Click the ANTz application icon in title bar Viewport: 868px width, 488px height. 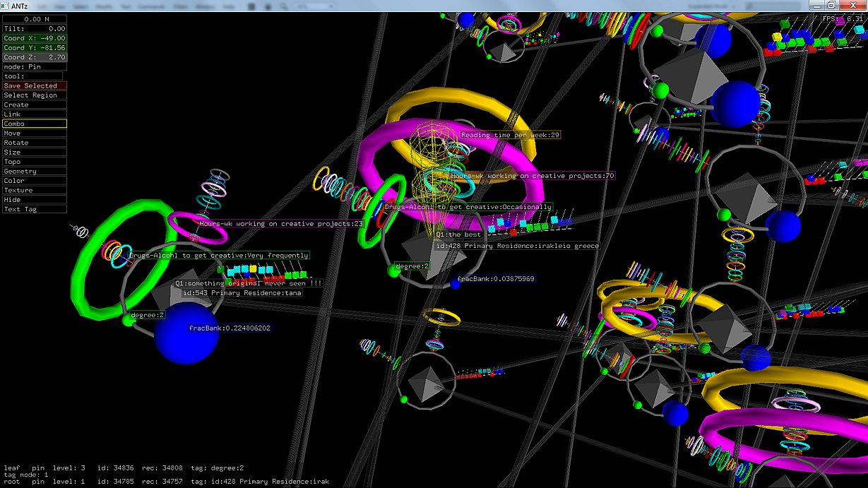[6, 6]
